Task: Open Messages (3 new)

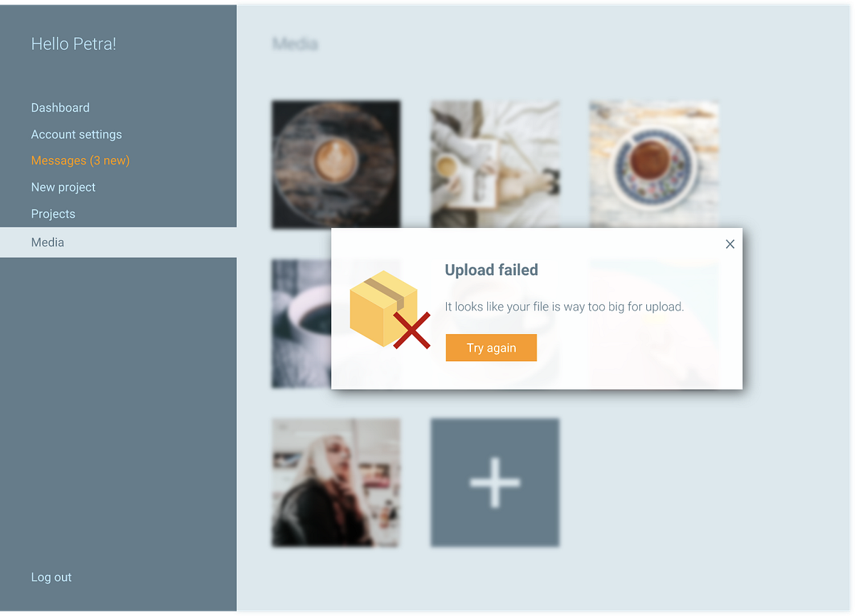Action: [81, 161]
